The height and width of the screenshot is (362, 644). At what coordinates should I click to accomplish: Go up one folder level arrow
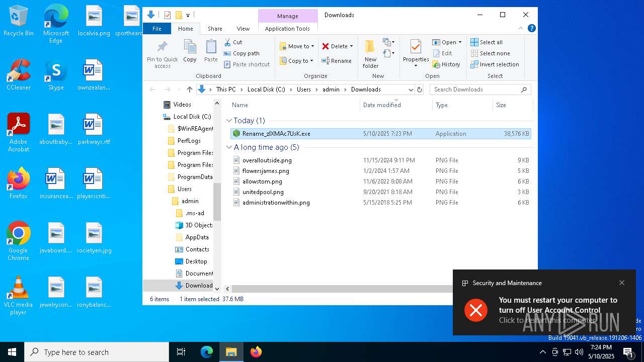[189, 89]
